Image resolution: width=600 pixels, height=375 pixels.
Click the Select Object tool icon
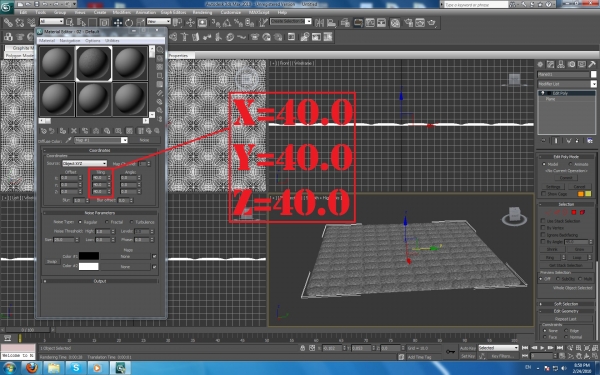tap(70, 23)
